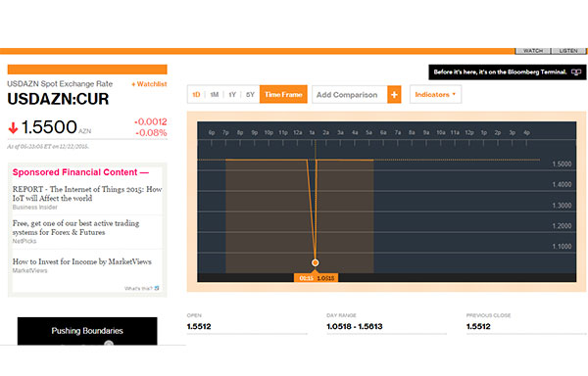Click the 1.5000 y-axis label
Viewport: 588px width, 376px height.
tap(562, 164)
